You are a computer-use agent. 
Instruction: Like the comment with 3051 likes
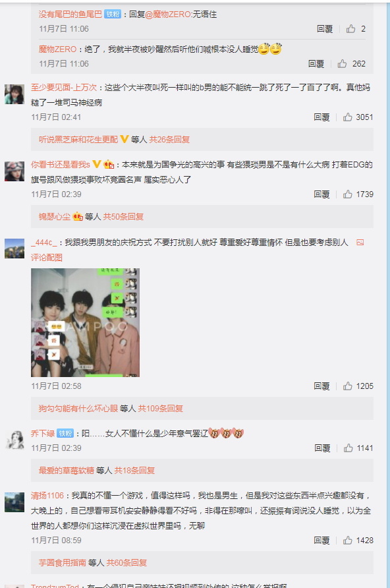click(347, 117)
